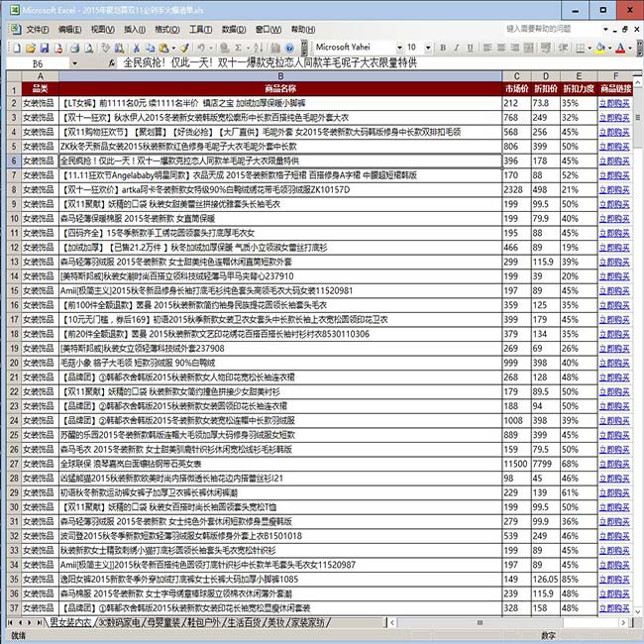Open the 视图(V) menu
This screenshot has height=644, width=644.
(x=103, y=29)
